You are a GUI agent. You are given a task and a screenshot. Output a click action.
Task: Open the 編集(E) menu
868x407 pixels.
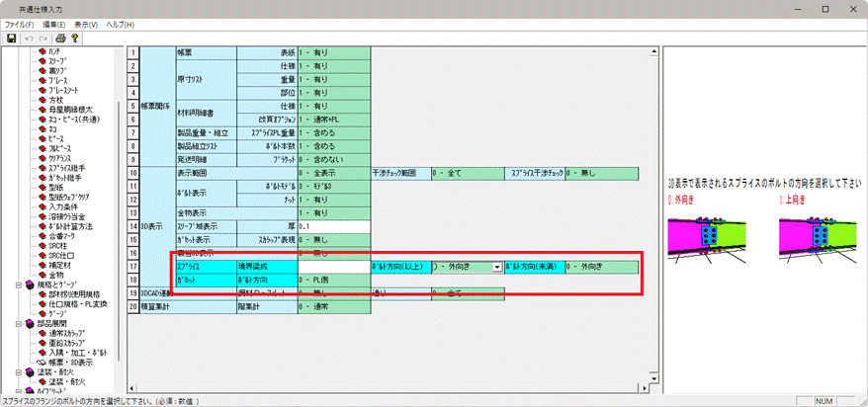pyautogui.click(x=53, y=23)
